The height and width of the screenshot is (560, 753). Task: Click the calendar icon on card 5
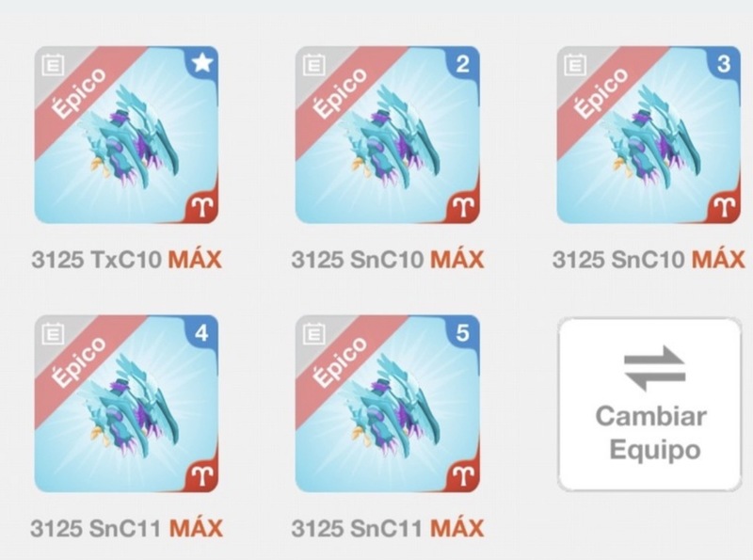pos(314,334)
